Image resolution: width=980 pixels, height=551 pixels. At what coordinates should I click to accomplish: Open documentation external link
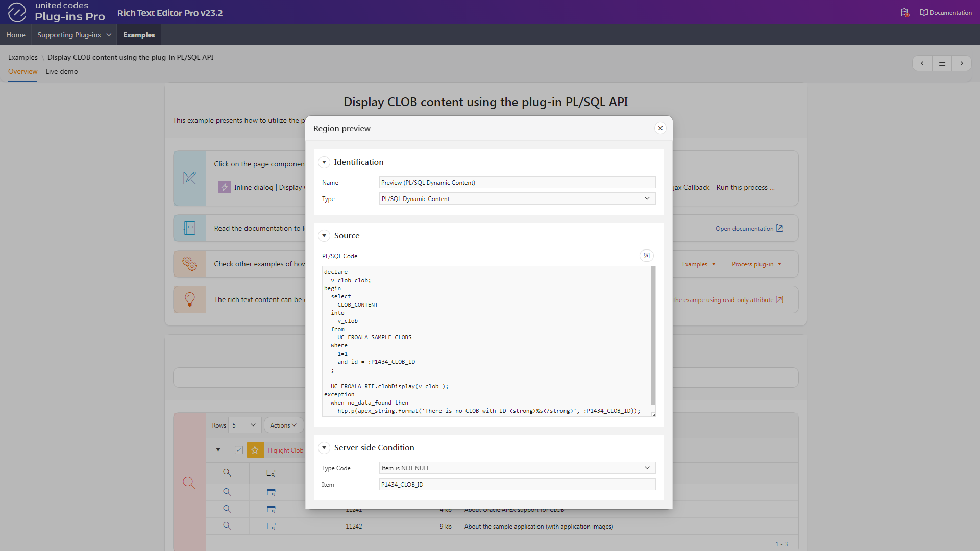749,229
